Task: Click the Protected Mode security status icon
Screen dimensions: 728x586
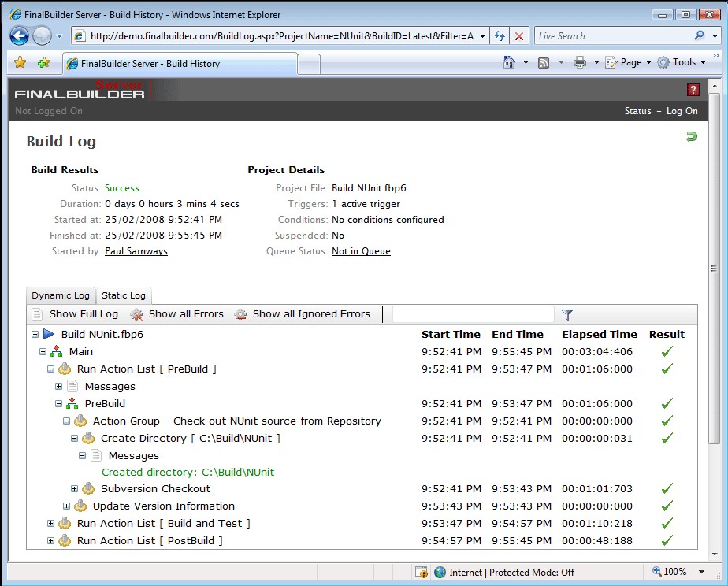Action: coord(422,572)
